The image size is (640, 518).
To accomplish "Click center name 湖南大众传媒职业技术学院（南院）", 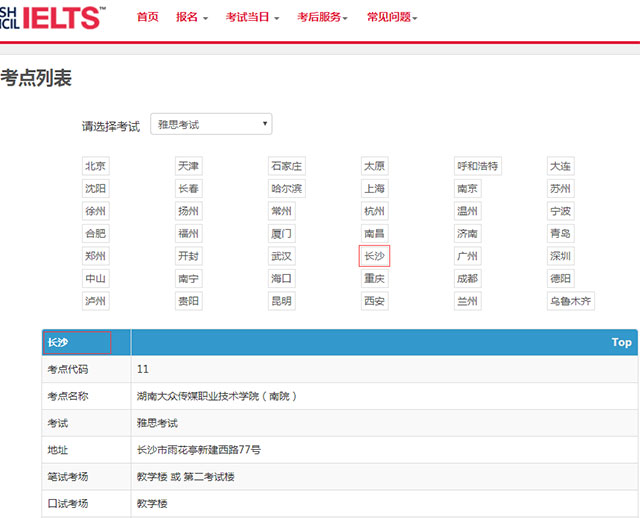I will (x=217, y=396).
